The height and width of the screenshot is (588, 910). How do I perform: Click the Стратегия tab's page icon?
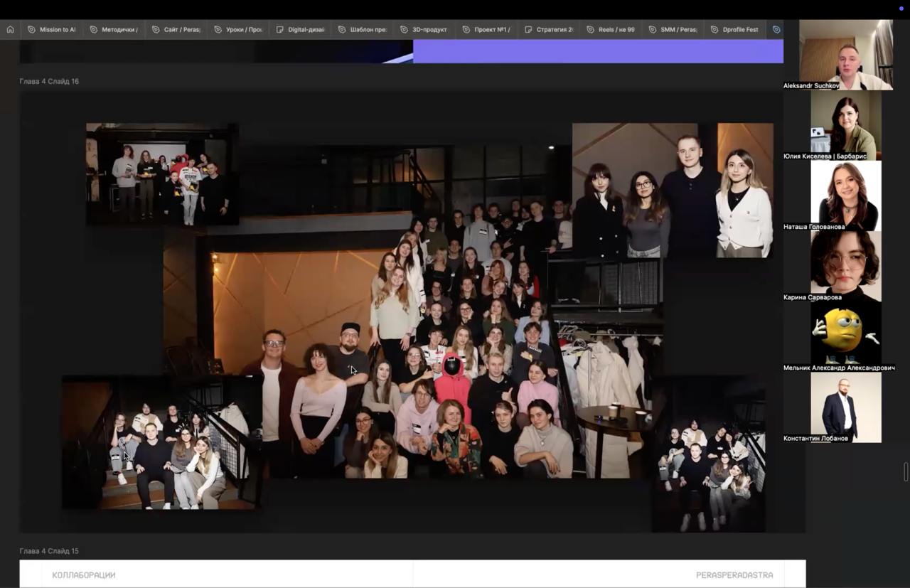(528, 30)
